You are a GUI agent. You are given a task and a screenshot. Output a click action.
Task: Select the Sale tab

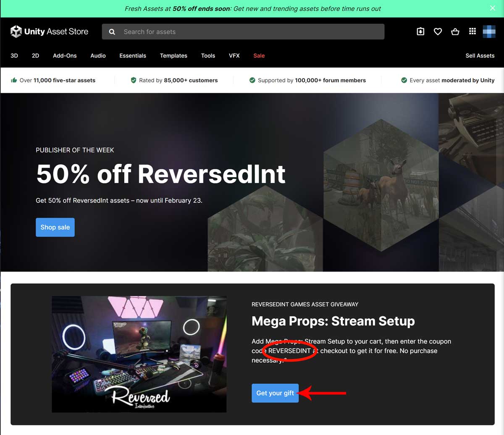[x=259, y=55]
